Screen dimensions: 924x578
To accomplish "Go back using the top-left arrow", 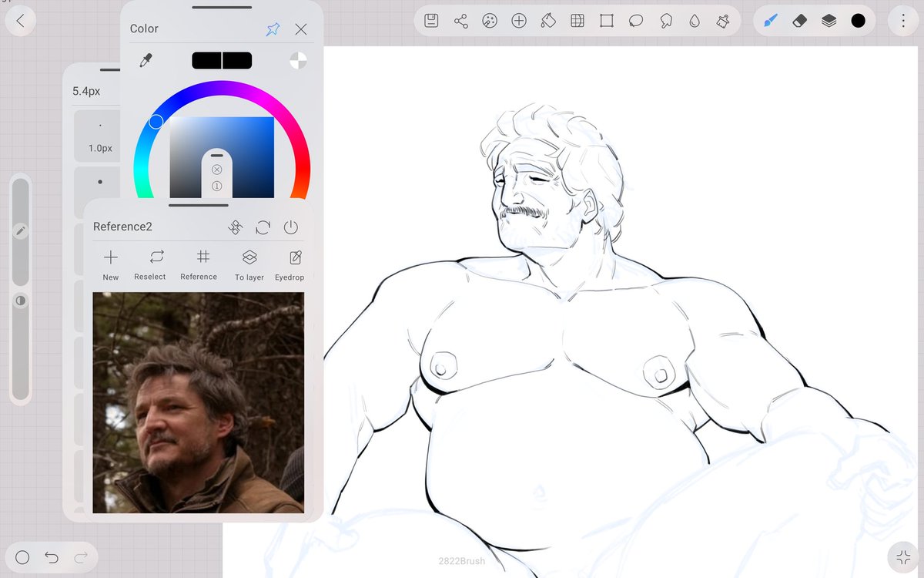I will tap(21, 21).
